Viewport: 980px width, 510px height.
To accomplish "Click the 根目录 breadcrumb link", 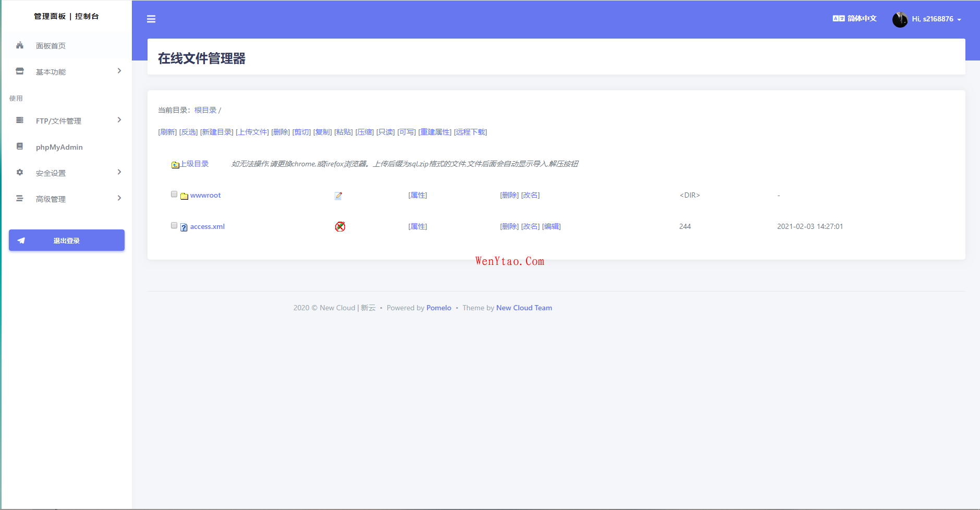I will click(205, 110).
